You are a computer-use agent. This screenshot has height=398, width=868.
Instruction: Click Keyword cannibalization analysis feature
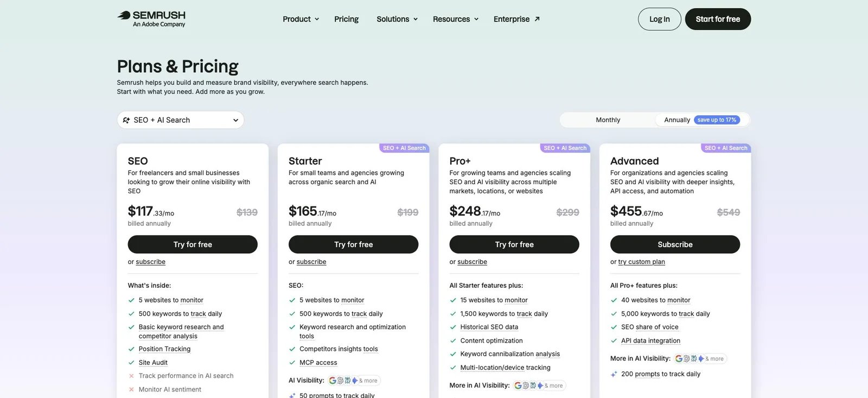[510, 354]
